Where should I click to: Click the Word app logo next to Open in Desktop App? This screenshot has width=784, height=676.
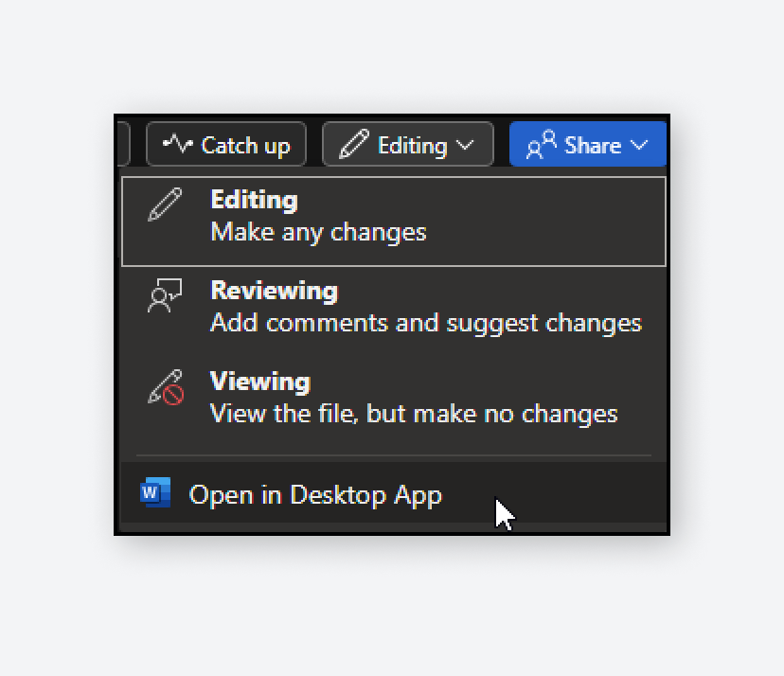pyautogui.click(x=154, y=494)
